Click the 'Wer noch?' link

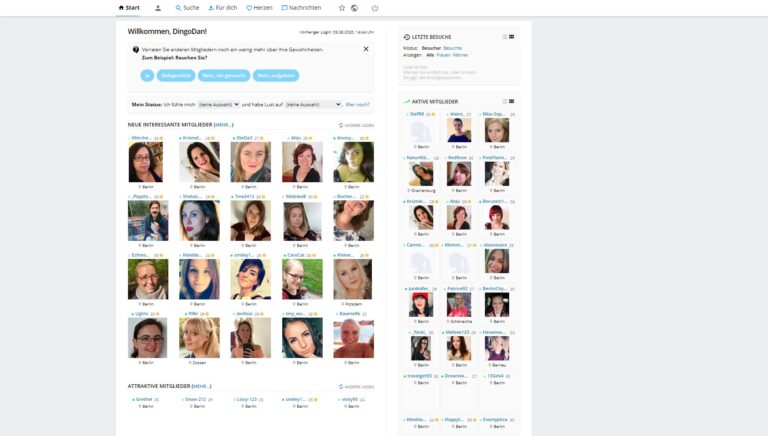click(358, 104)
